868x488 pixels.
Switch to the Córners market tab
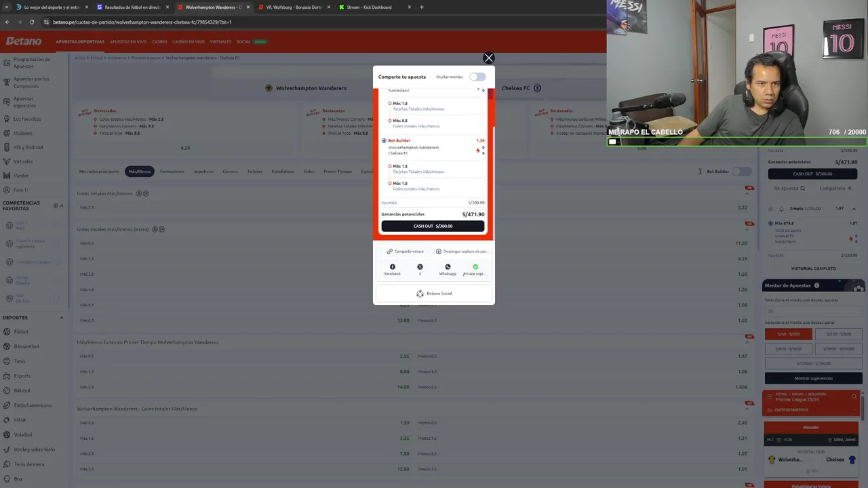230,171
